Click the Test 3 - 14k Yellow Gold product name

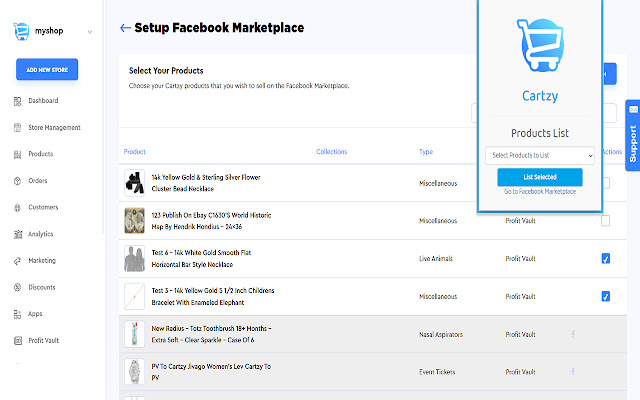coord(213,296)
